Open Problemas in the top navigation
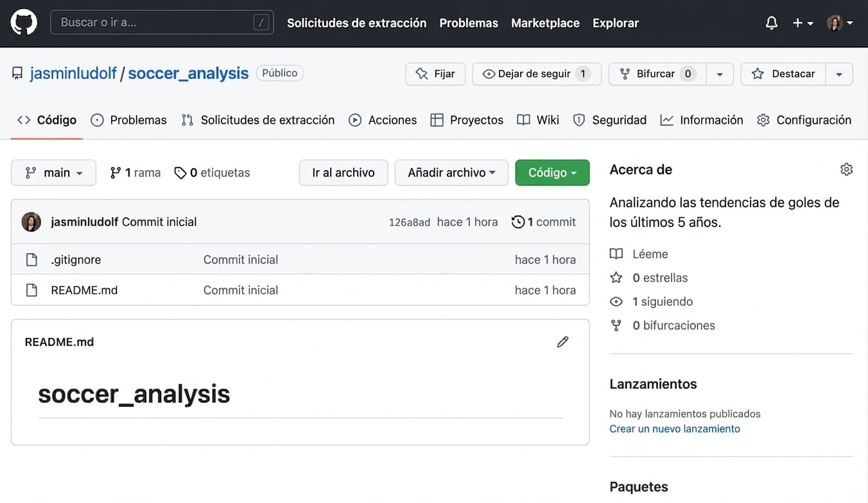868x503 pixels. (469, 23)
